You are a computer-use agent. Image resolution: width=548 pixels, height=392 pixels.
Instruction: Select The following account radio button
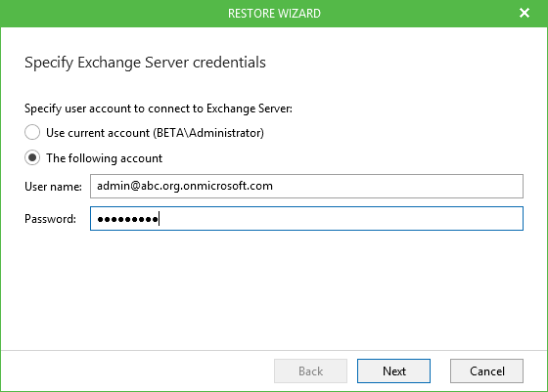coord(32,157)
